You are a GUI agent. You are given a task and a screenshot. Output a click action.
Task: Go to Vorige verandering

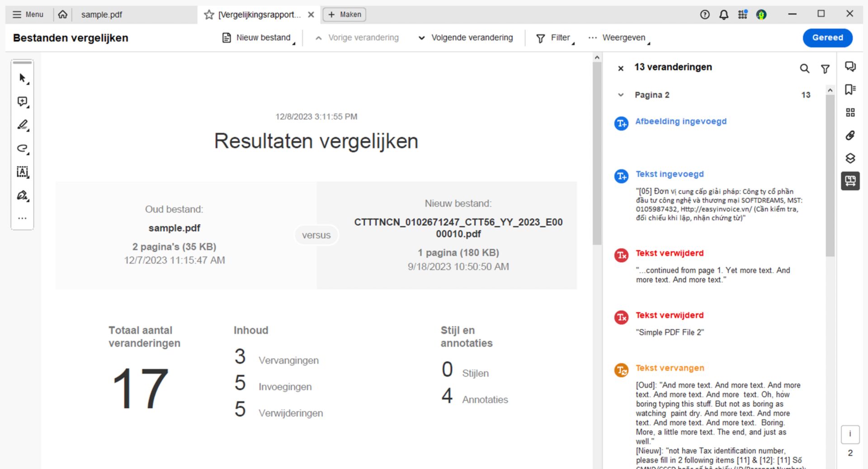point(357,38)
